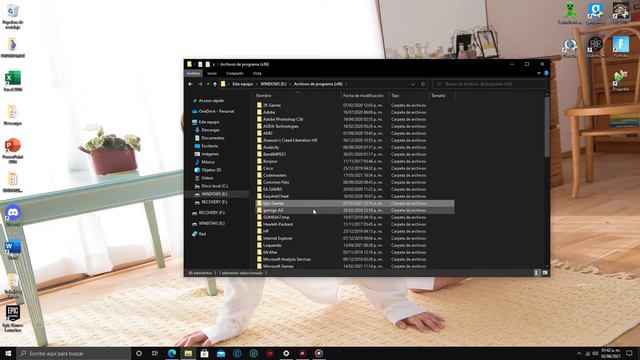Open the Compartir ribbon tab

[235, 73]
